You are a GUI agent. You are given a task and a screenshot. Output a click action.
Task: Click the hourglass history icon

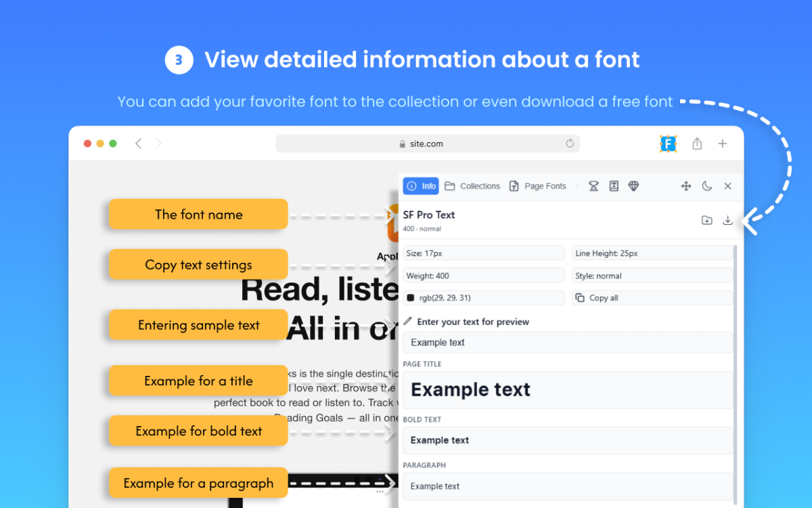(x=593, y=186)
